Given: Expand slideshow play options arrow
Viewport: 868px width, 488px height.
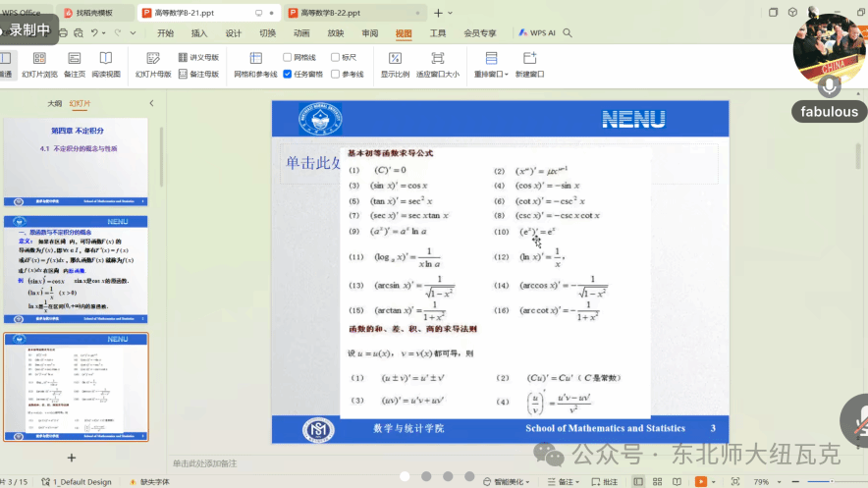Looking at the screenshot, I should [x=713, y=482].
